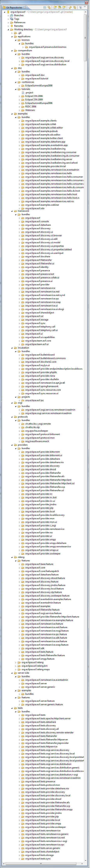
Task: Select org.eclipse.ecf.server.generic.feature project
Action: 44,704
